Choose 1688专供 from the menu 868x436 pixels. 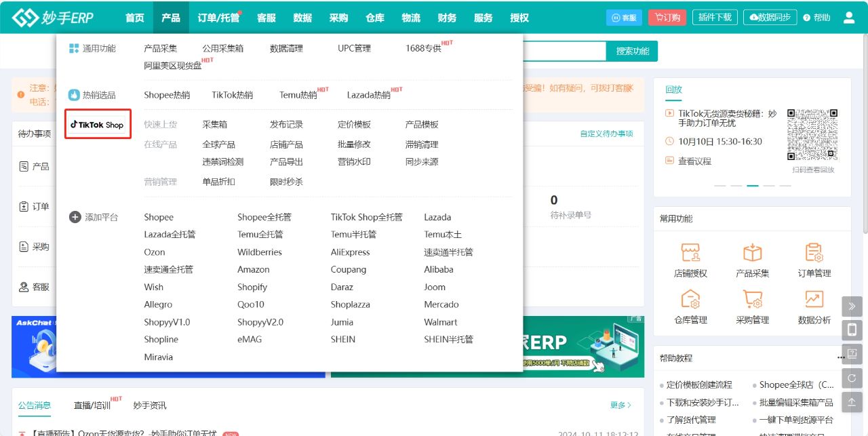click(x=423, y=48)
